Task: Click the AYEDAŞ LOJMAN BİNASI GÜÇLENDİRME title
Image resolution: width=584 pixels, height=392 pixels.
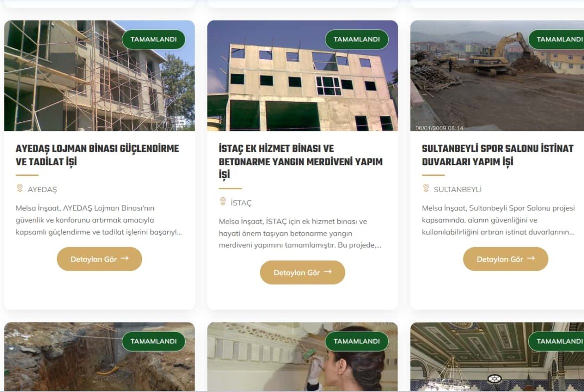Action: pyautogui.click(x=97, y=155)
